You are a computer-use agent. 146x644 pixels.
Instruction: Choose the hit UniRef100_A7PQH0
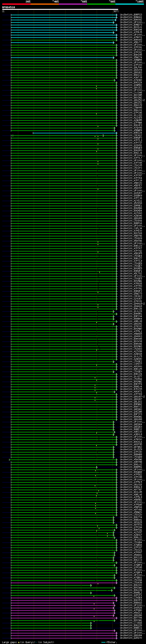pyautogui.click(x=131, y=610)
